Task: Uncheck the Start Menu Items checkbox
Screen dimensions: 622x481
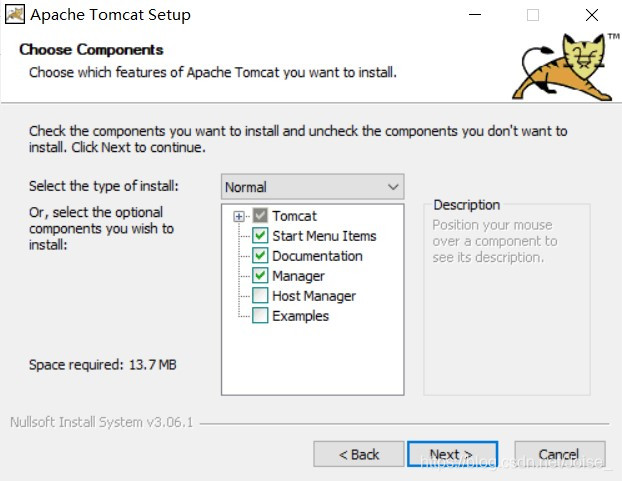Action: [260, 236]
